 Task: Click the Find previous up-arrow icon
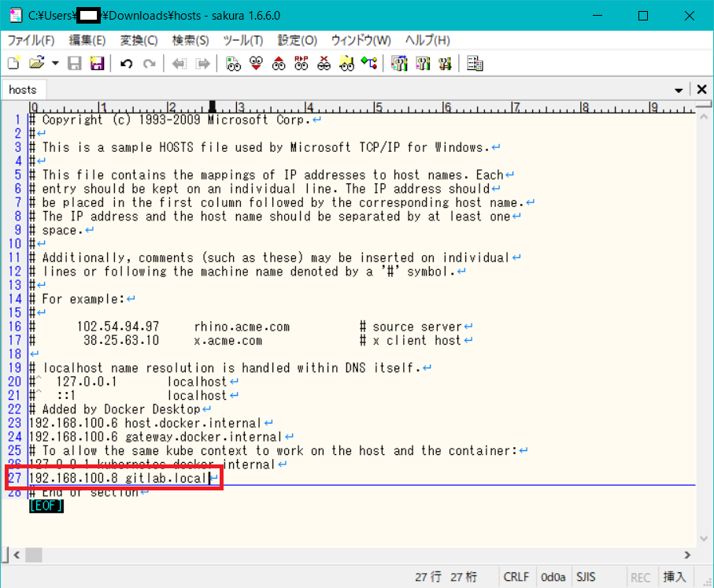pyautogui.click(x=279, y=63)
